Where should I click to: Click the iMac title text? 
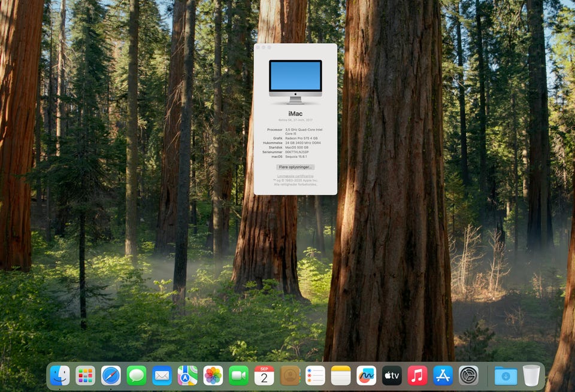295,114
